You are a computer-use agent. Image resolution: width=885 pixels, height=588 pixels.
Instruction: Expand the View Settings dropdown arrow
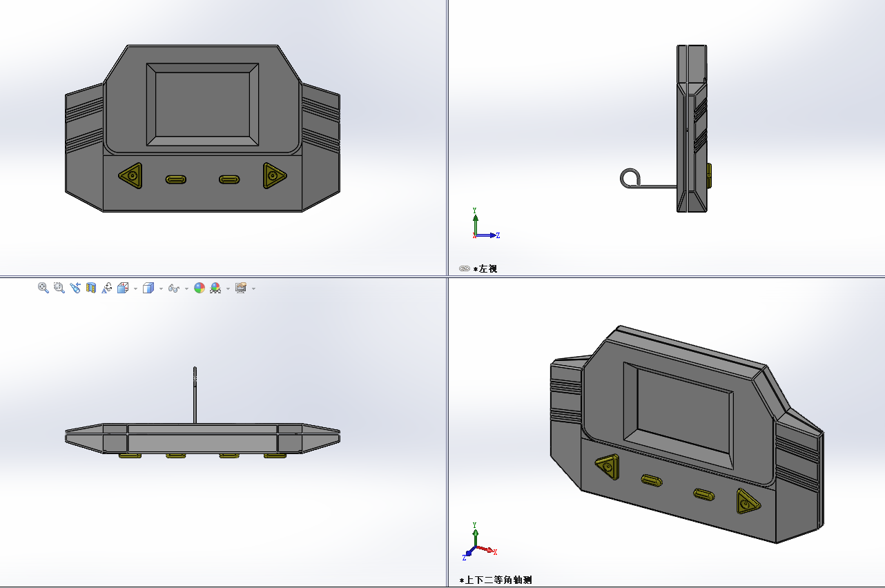[x=253, y=288]
